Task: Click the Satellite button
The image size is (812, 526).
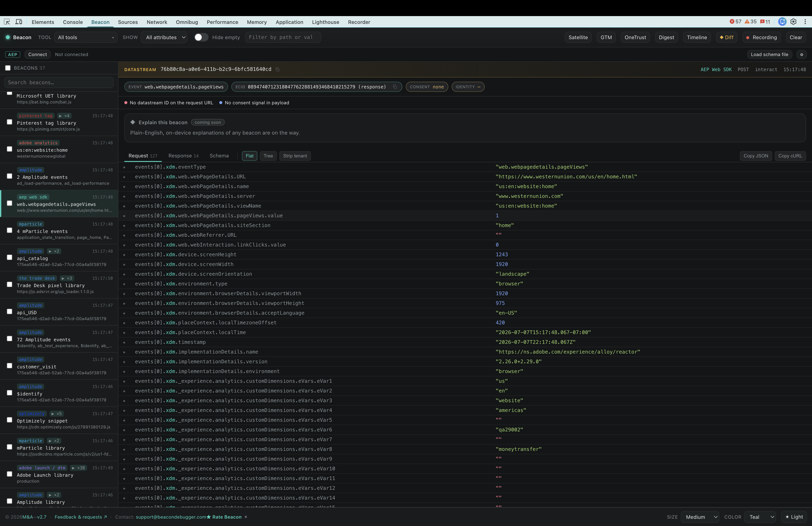Action: [x=578, y=37]
